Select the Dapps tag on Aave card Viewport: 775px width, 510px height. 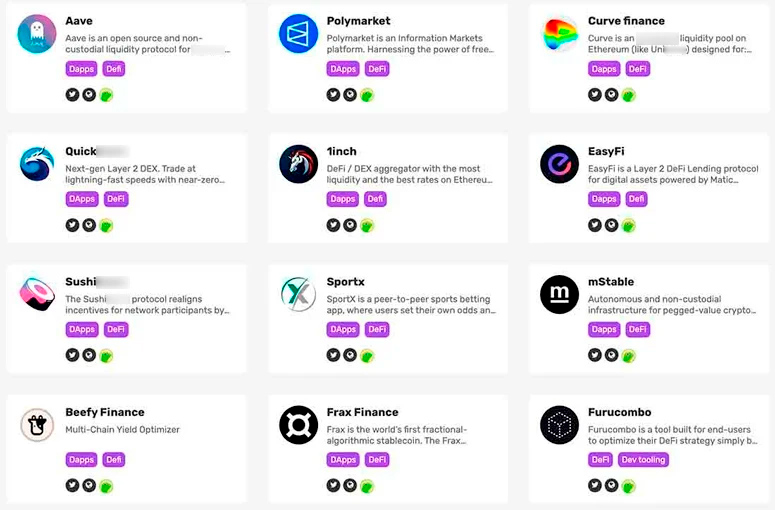82,69
